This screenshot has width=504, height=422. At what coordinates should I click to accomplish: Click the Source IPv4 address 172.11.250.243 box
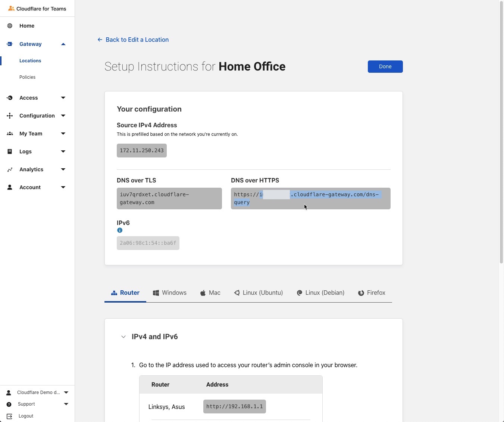[x=142, y=151]
